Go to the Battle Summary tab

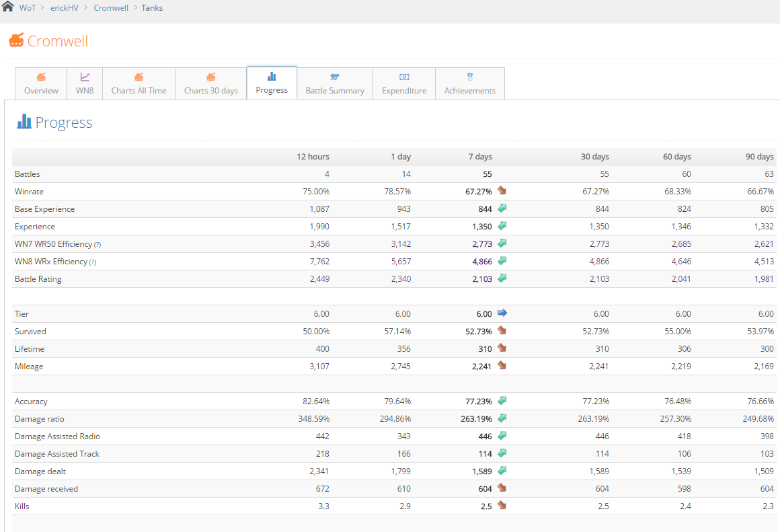tap(335, 84)
